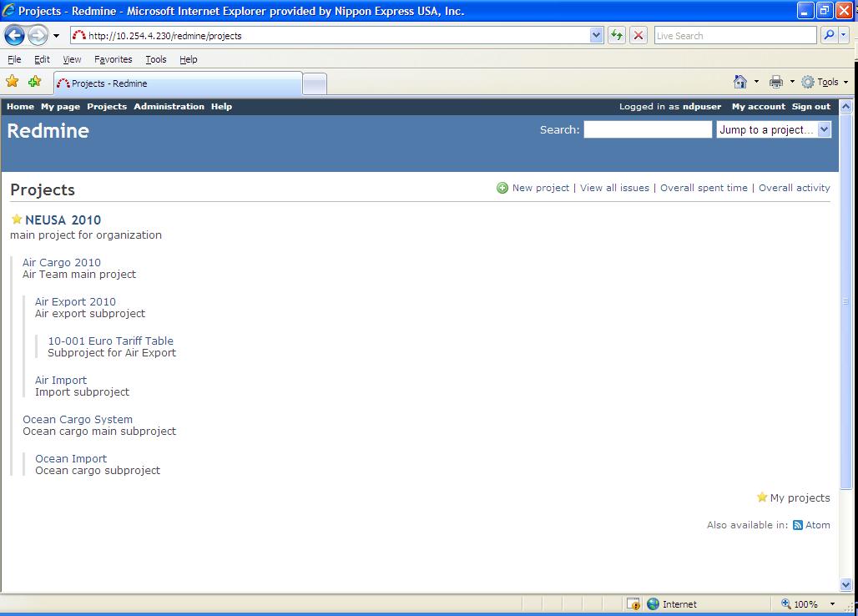
Task: Open My page in Redmine
Action: 60,107
